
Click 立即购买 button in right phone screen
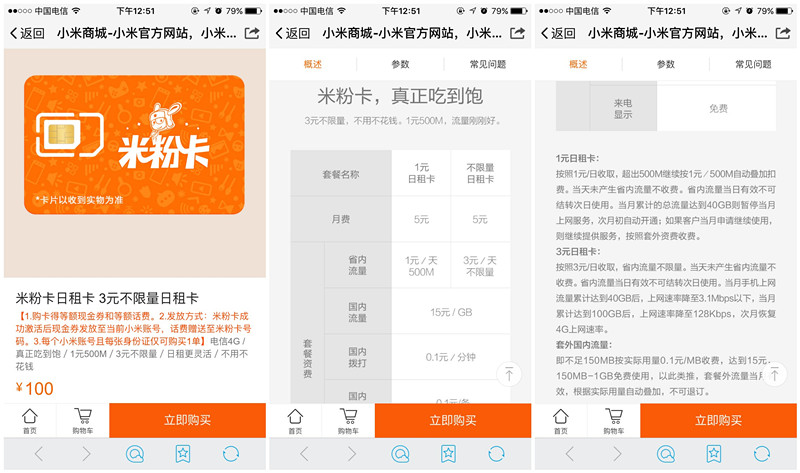click(x=718, y=420)
